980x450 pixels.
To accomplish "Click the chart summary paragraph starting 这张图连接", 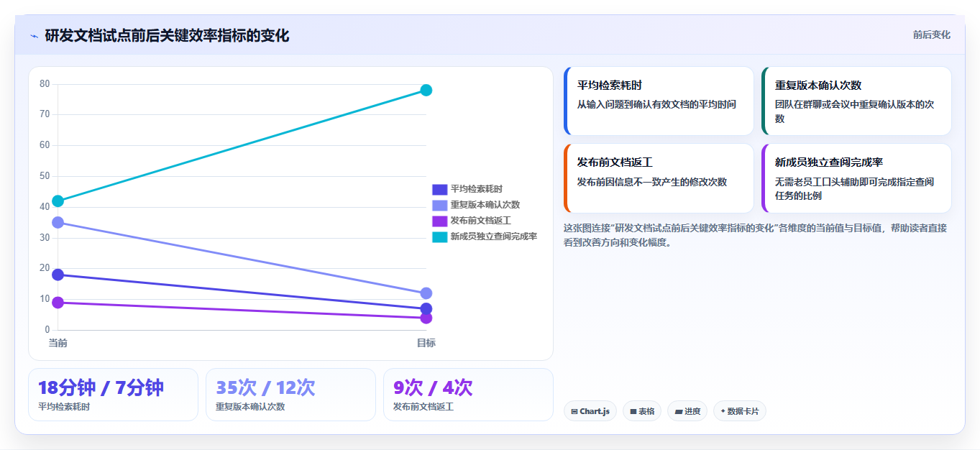I will (755, 235).
